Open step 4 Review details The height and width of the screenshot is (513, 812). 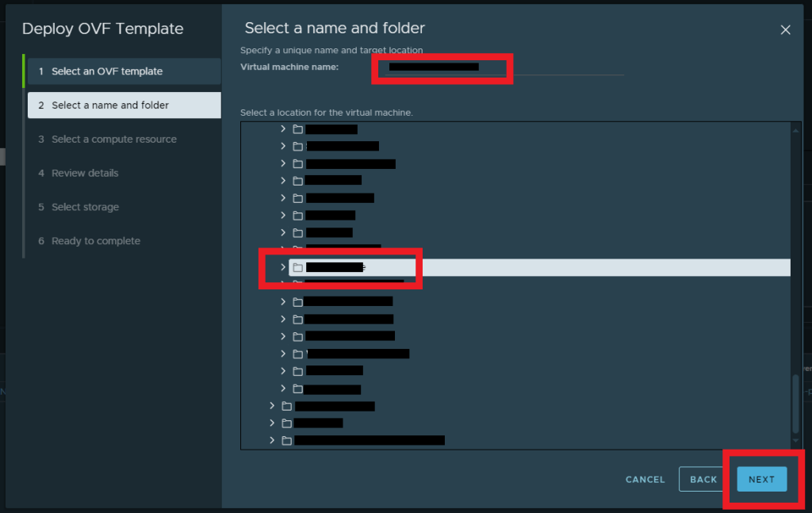[x=85, y=173]
